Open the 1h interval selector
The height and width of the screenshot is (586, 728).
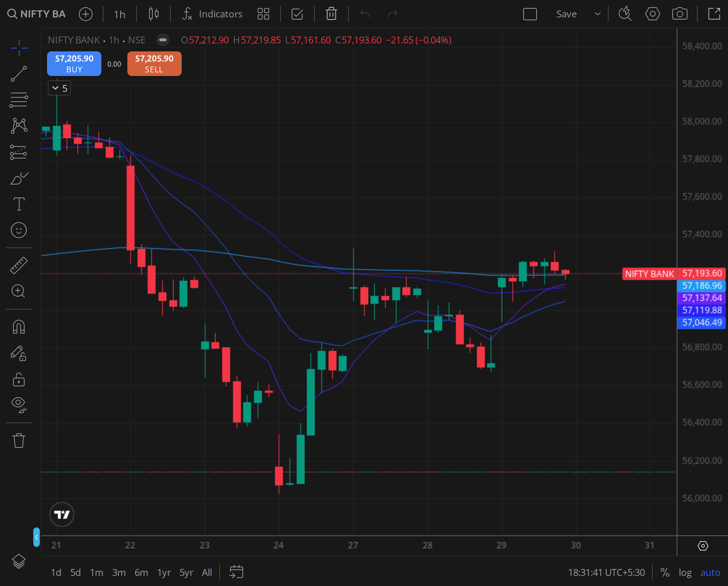(x=119, y=14)
